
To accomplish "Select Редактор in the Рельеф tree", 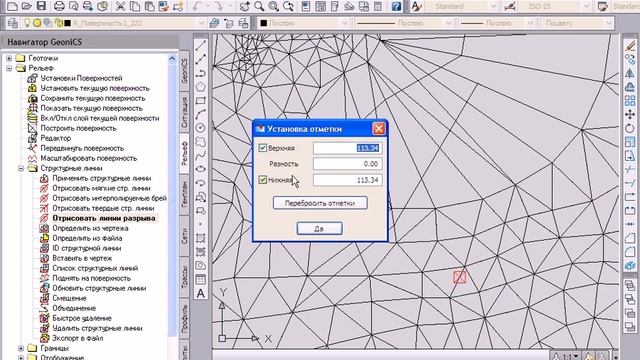I will point(56,138).
